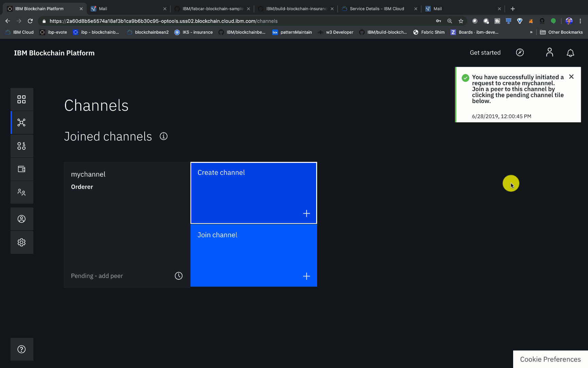The height and width of the screenshot is (368, 588).
Task: Open the IKS - insurance bookmark
Action: coord(193,32)
